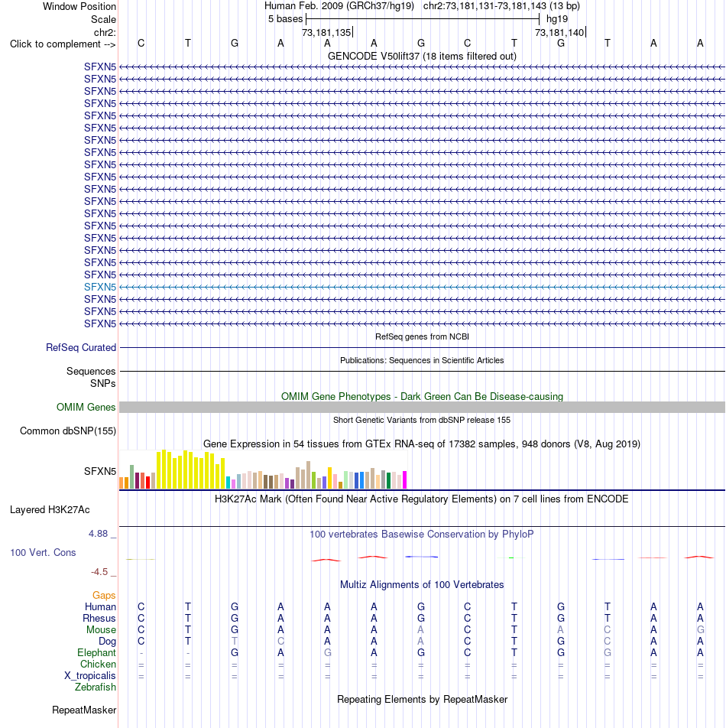The width and height of the screenshot is (726, 728).
Task: Click '100 vertebrates Basewise Conservation by PhyloP' title
Action: (x=422, y=535)
